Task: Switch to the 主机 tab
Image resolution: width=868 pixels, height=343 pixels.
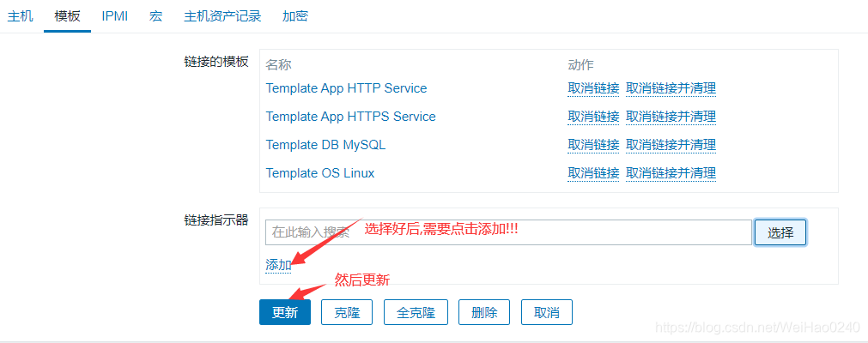Action: [x=20, y=16]
